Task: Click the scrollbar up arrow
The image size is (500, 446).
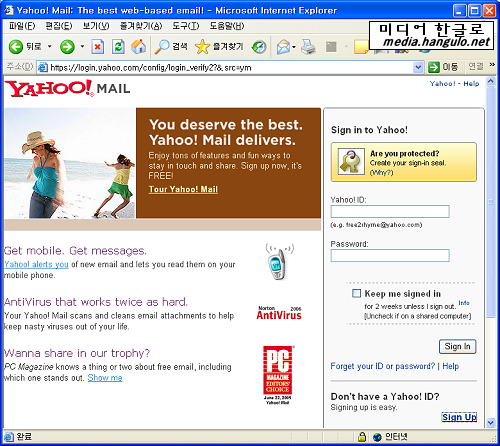Action: 491,81
